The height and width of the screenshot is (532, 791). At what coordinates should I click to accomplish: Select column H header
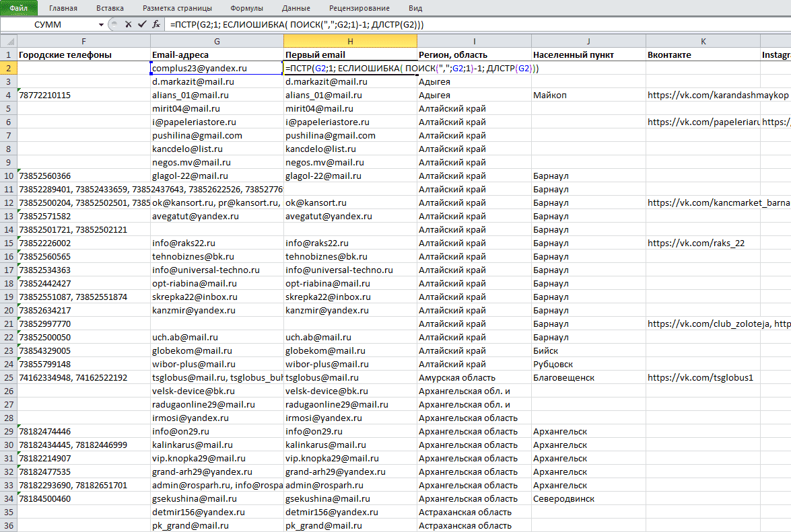[350, 41]
